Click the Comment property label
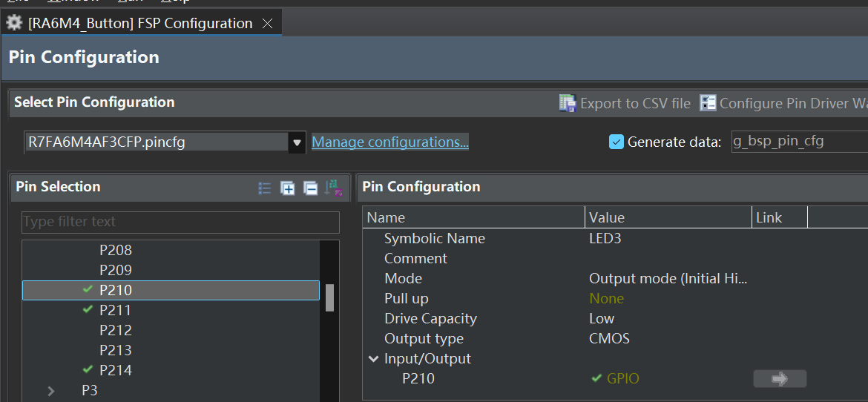 (x=415, y=259)
